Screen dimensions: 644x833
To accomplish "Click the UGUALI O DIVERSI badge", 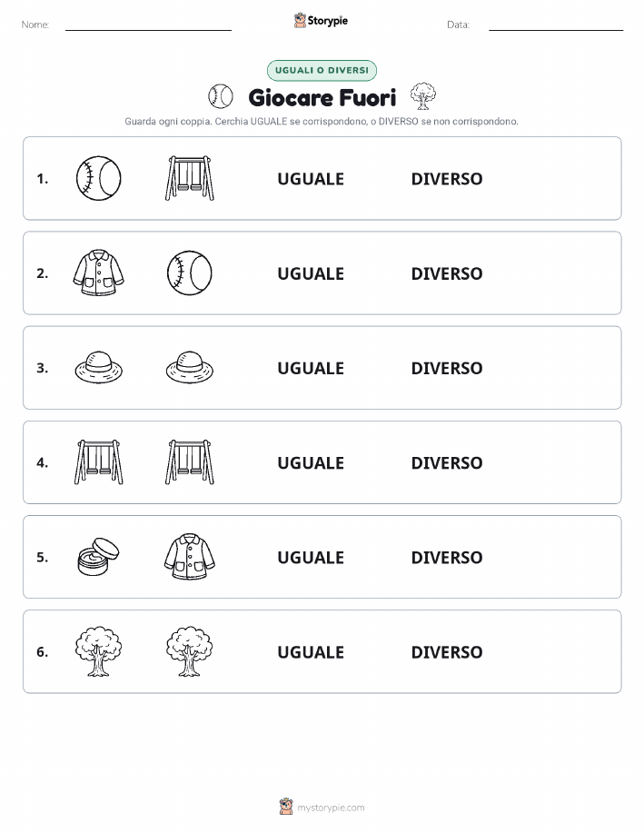I will click(x=322, y=70).
